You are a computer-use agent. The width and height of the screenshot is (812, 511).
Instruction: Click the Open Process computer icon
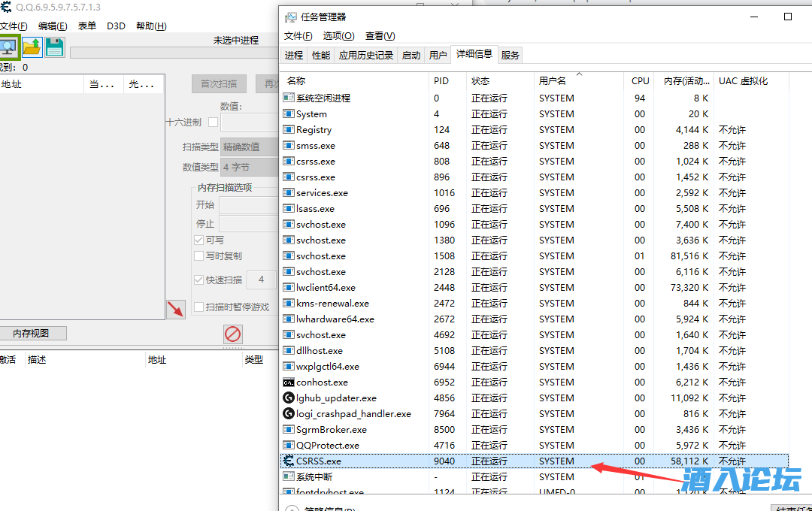[8, 47]
